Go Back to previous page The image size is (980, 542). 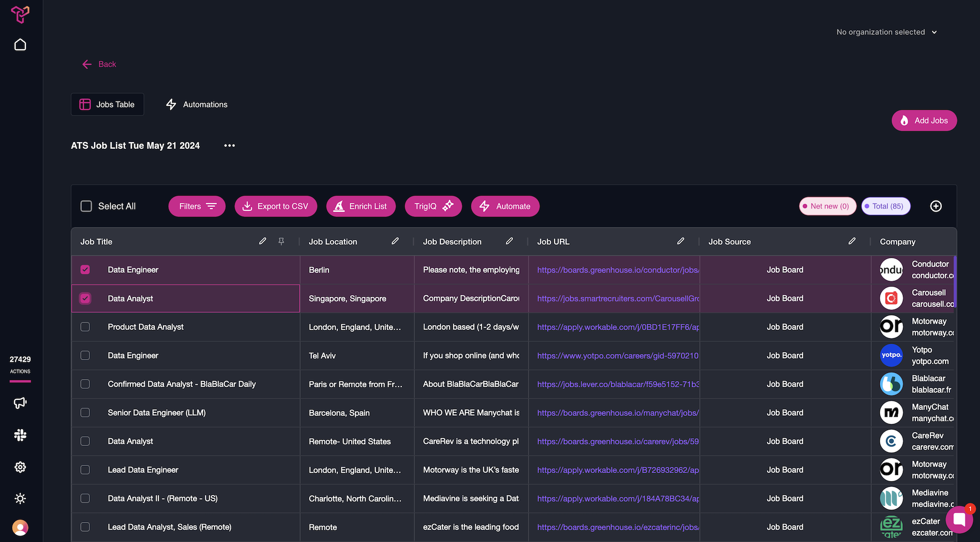(99, 64)
